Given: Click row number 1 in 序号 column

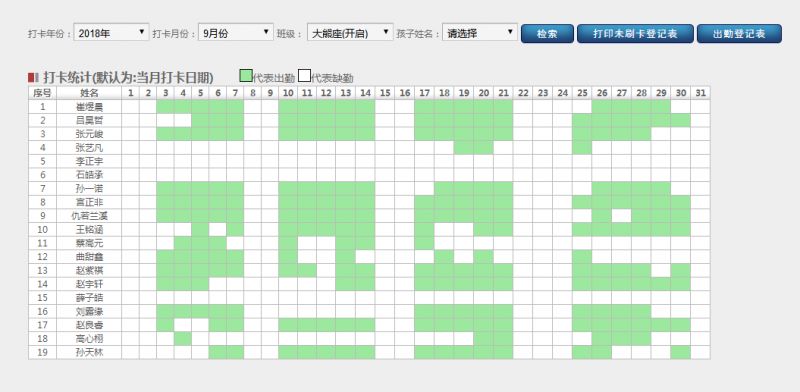Looking at the screenshot, I should click(42, 107).
